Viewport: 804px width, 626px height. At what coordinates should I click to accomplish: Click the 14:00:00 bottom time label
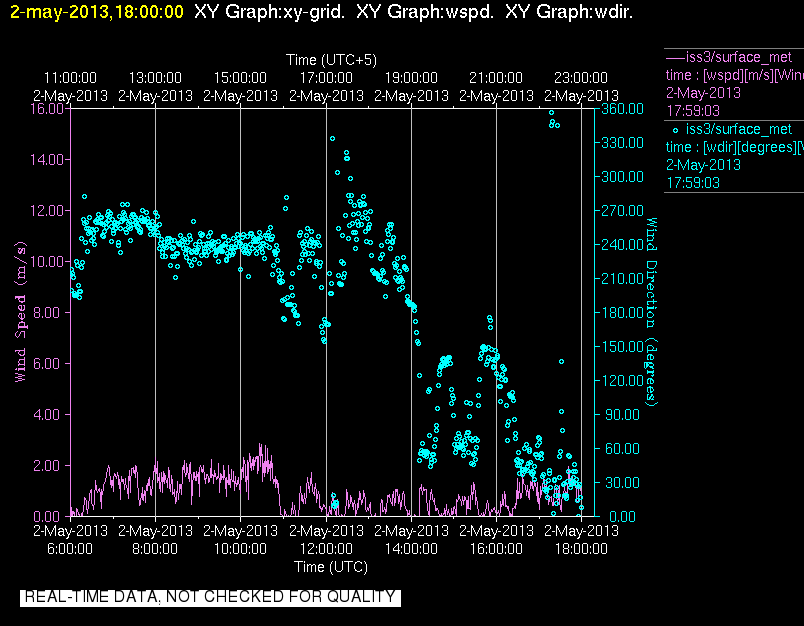[411, 549]
